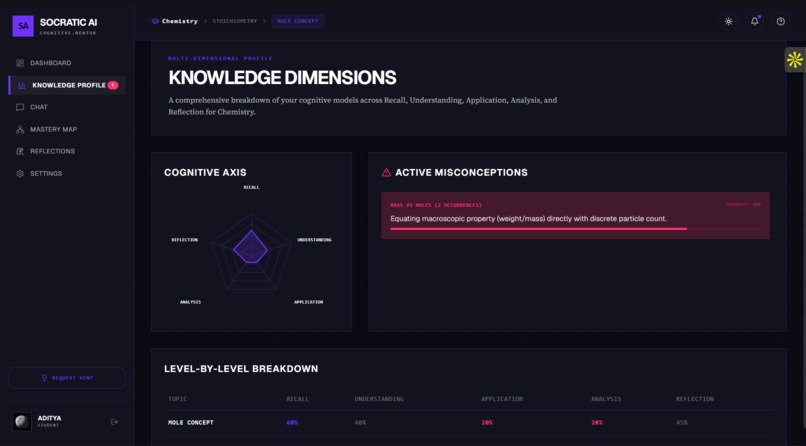
Task: Open the Dashboard from the sidebar
Action: [x=67, y=63]
